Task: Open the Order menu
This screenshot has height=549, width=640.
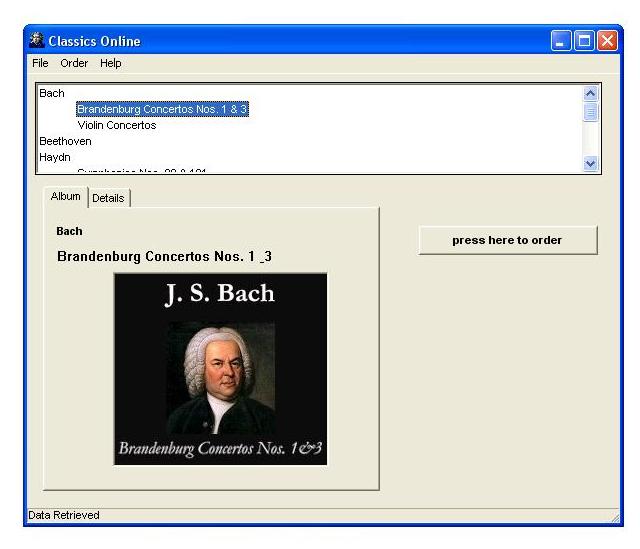Action: [74, 63]
